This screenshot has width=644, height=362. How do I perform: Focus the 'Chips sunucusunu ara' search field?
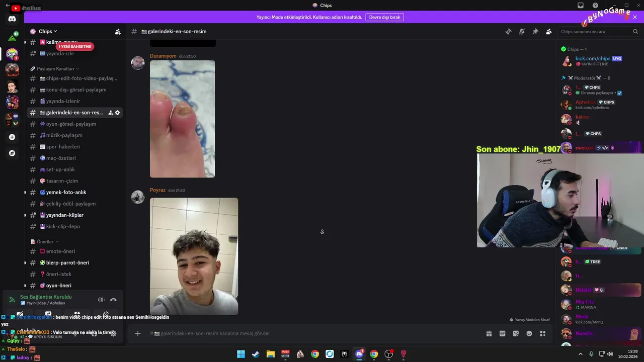599,31
